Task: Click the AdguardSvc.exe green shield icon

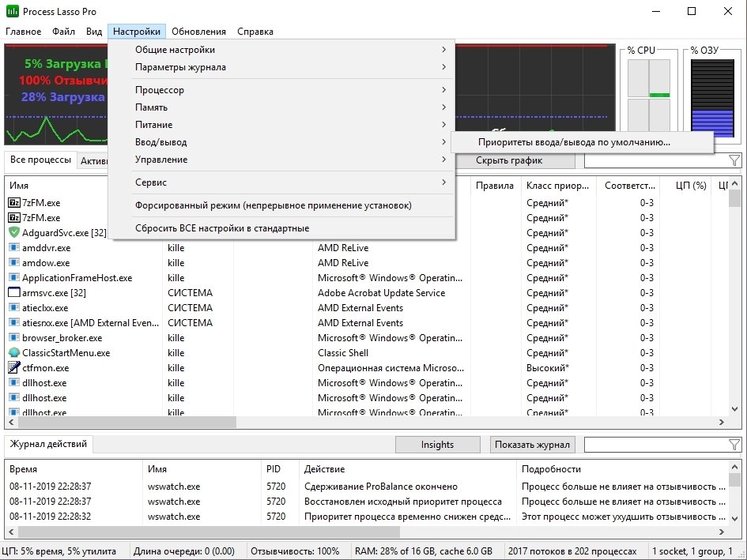Action: point(14,232)
